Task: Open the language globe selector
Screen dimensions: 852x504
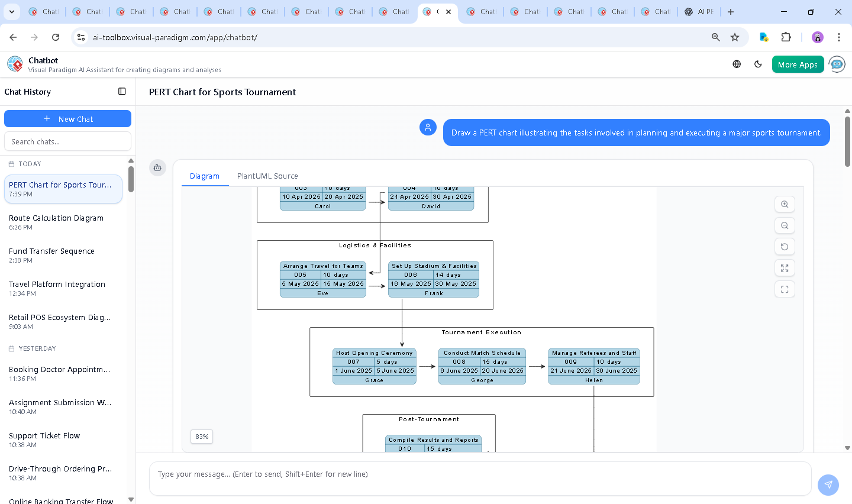Action: [x=737, y=64]
